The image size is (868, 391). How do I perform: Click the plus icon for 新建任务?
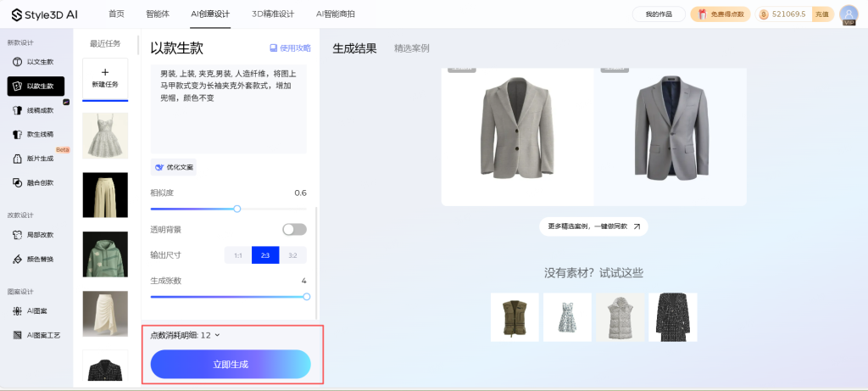[x=105, y=72]
